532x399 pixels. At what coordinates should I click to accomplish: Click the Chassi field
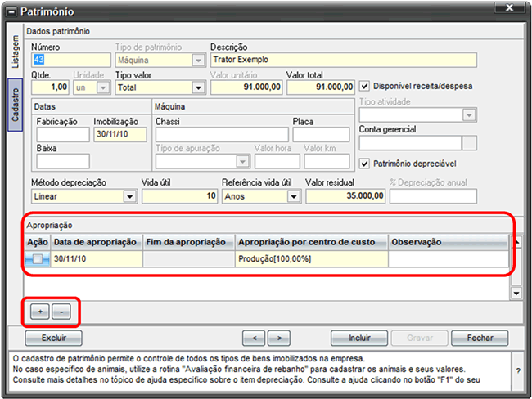[222, 135]
